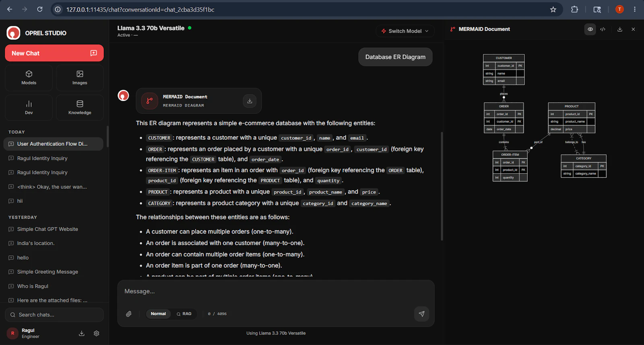Show code view in MERMAID panel

(x=603, y=29)
